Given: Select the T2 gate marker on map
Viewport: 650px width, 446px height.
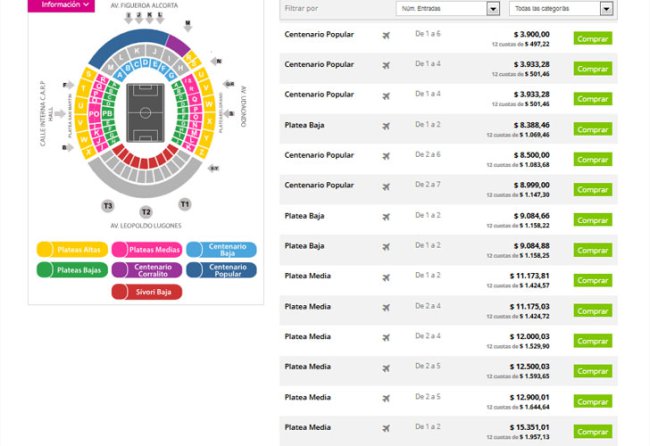Looking at the screenshot, I should click(x=146, y=212).
